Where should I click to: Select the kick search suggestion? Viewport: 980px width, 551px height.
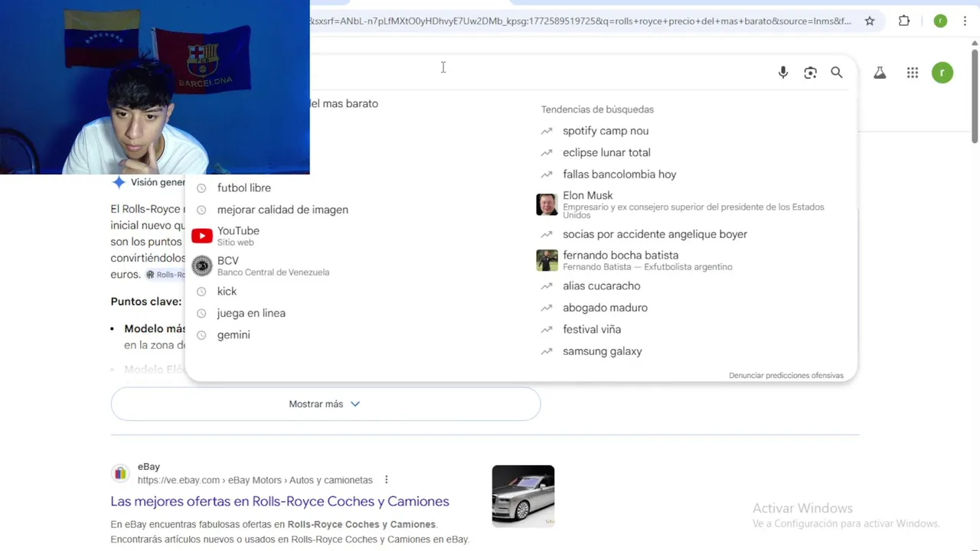227,292
